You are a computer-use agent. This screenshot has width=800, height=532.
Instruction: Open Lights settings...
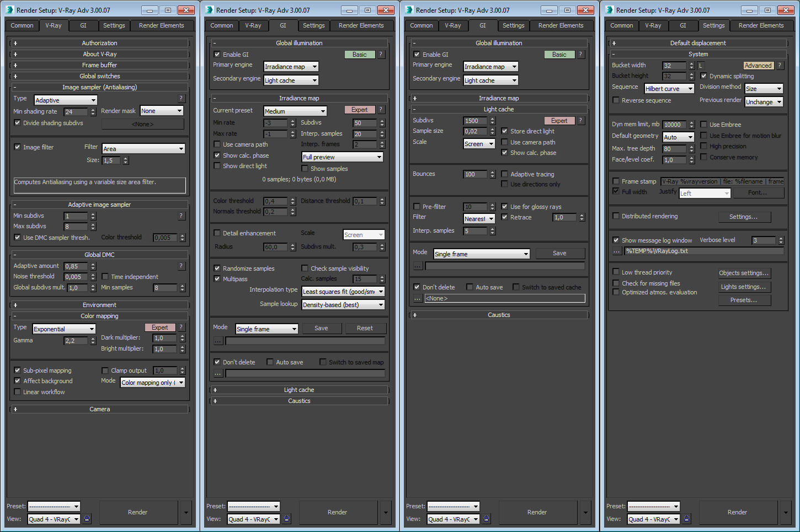pos(744,287)
